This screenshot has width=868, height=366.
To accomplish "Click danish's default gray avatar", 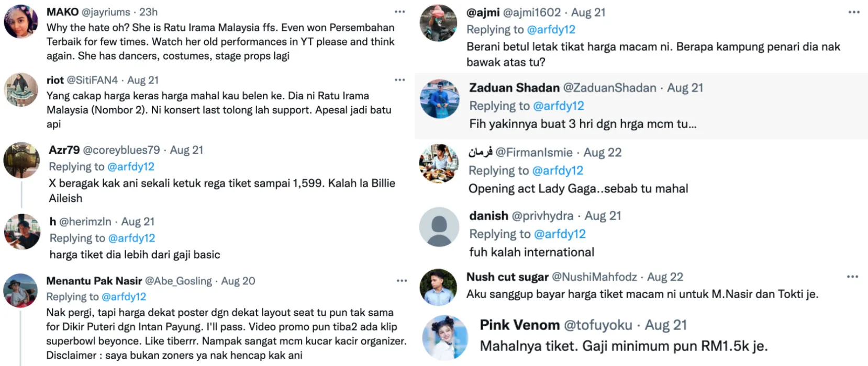I will click(439, 227).
